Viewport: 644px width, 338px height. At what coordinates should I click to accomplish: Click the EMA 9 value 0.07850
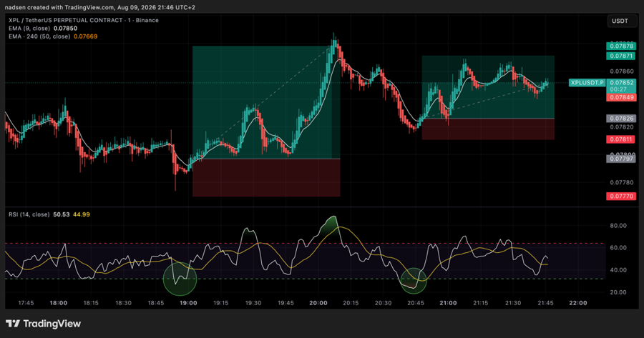click(x=65, y=29)
